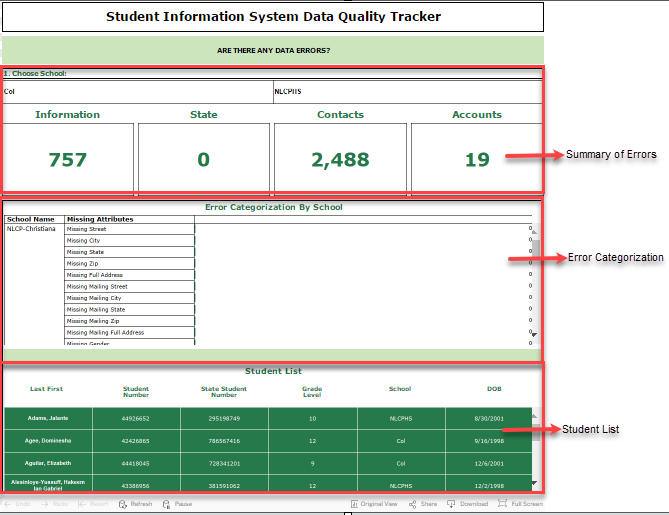The height and width of the screenshot is (515, 669).
Task: Click the School Name column header
Action: click(x=31, y=219)
